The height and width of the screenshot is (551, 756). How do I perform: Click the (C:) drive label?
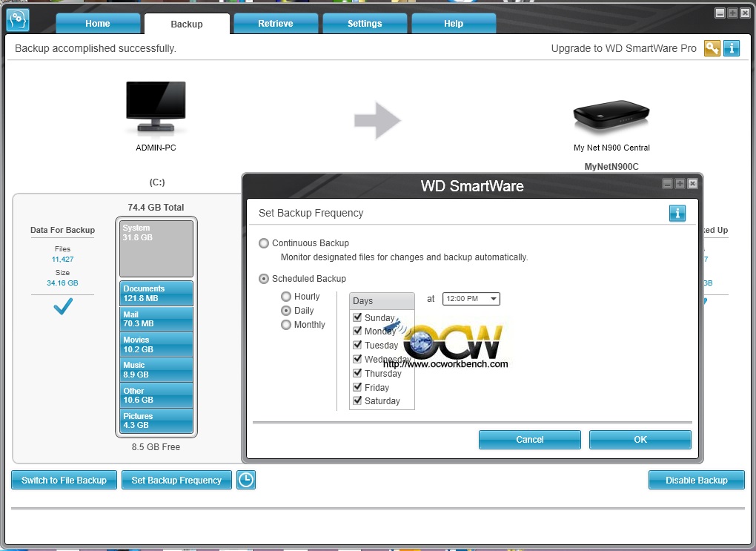coord(156,182)
